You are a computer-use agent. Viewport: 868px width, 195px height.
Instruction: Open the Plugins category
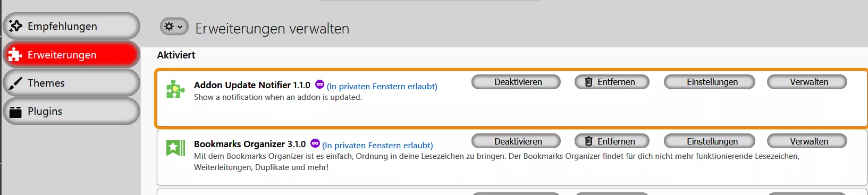click(x=71, y=111)
